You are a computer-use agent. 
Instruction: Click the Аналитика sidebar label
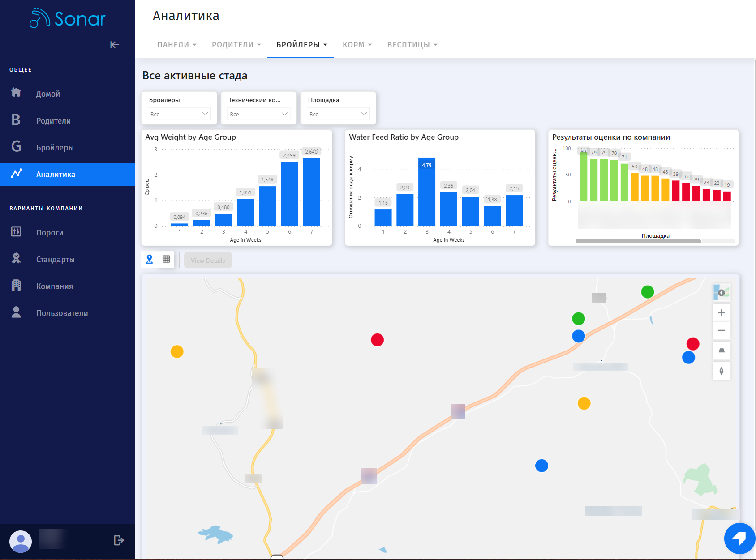[x=56, y=175]
